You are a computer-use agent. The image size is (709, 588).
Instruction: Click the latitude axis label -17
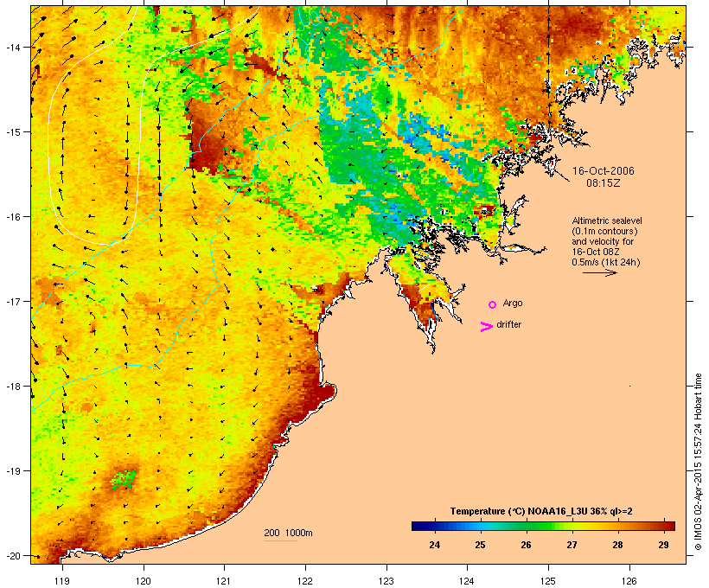(13, 301)
